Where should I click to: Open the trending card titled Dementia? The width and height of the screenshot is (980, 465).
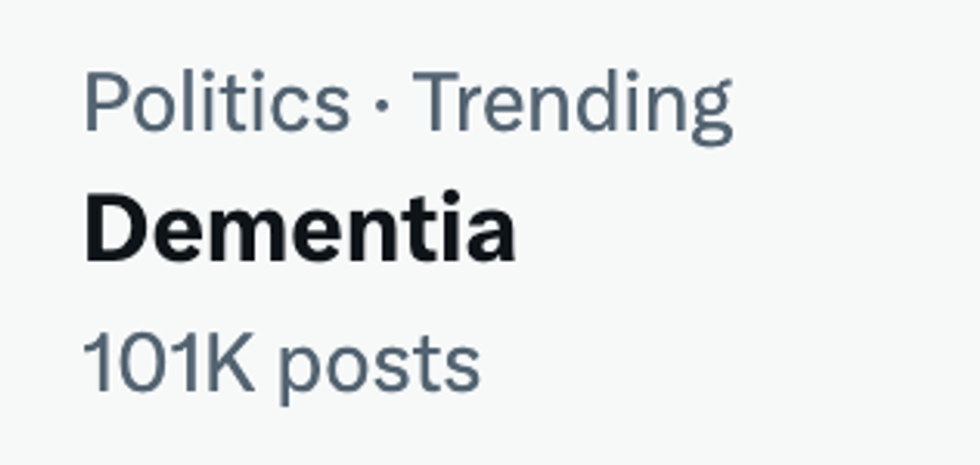click(300, 230)
